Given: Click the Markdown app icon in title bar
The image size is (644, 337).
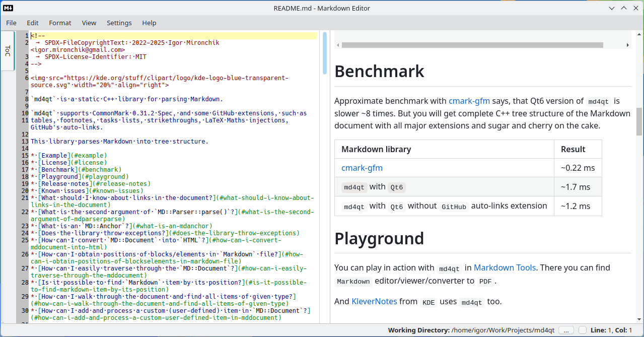Looking at the screenshot, I should [9, 8].
